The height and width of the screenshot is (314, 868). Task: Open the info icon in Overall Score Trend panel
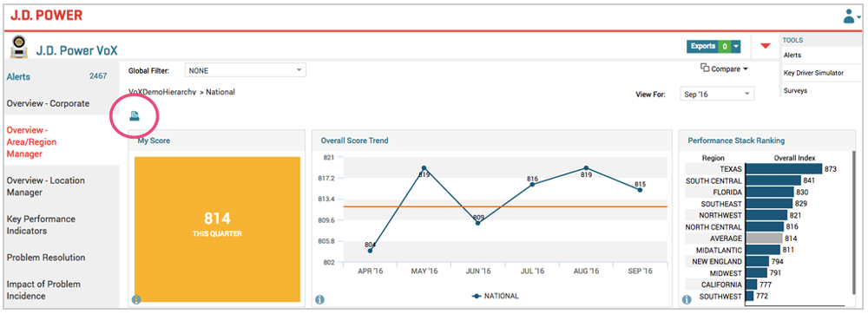pos(319,299)
